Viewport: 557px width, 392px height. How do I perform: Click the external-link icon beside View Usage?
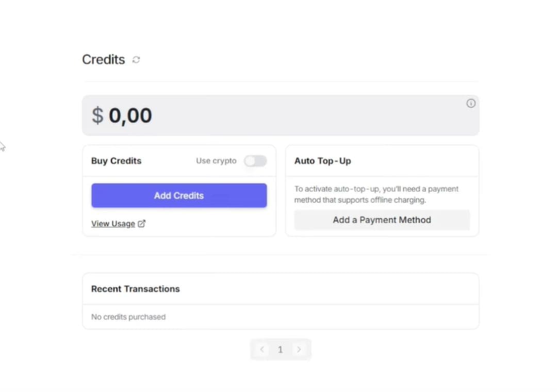click(141, 223)
